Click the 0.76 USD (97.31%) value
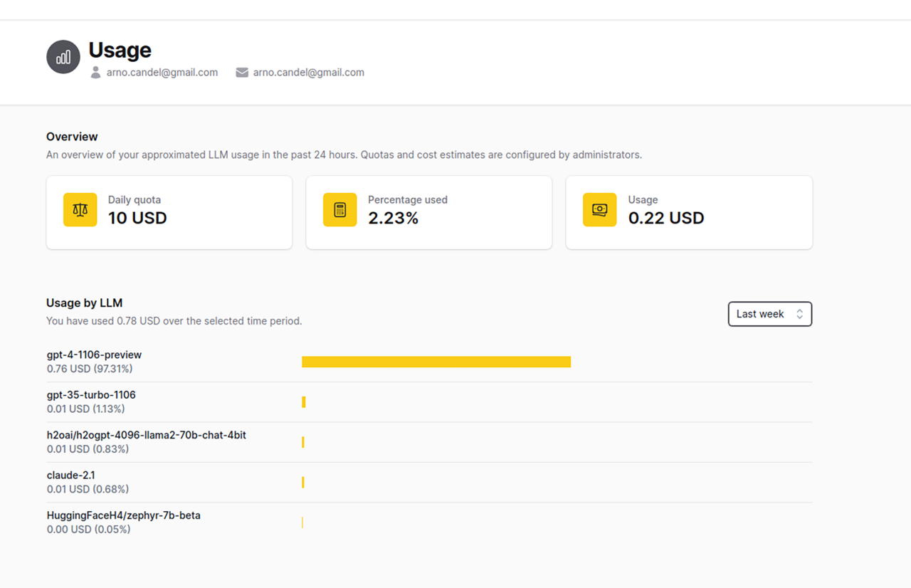 [90, 369]
